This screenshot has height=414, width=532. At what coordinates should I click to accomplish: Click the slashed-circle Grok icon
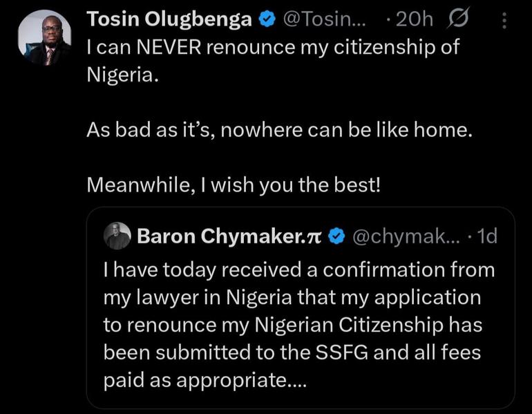click(x=458, y=18)
